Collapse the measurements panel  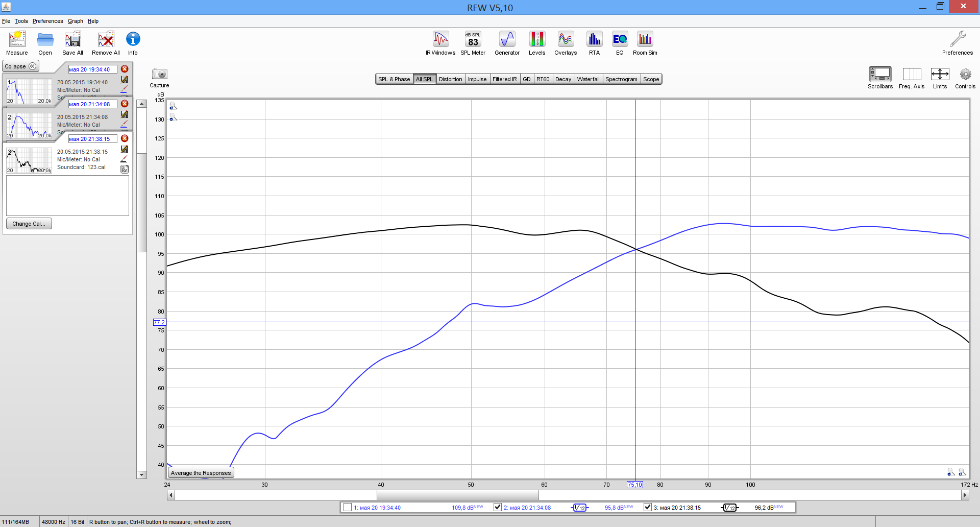21,66
